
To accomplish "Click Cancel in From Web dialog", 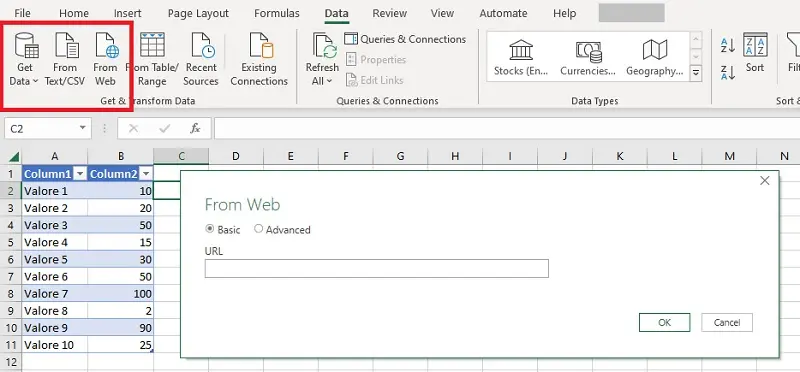I will [x=727, y=322].
